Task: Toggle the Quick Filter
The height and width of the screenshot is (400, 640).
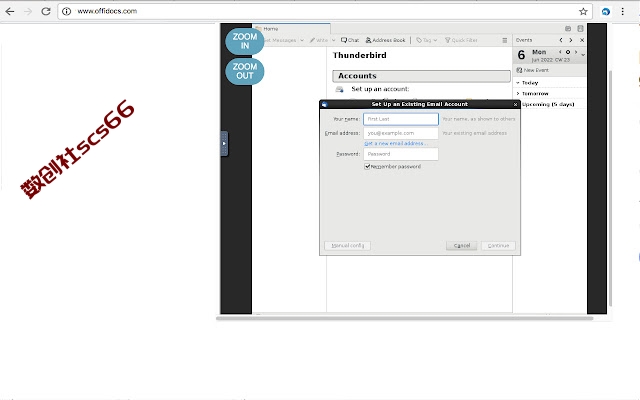Action: [461, 40]
